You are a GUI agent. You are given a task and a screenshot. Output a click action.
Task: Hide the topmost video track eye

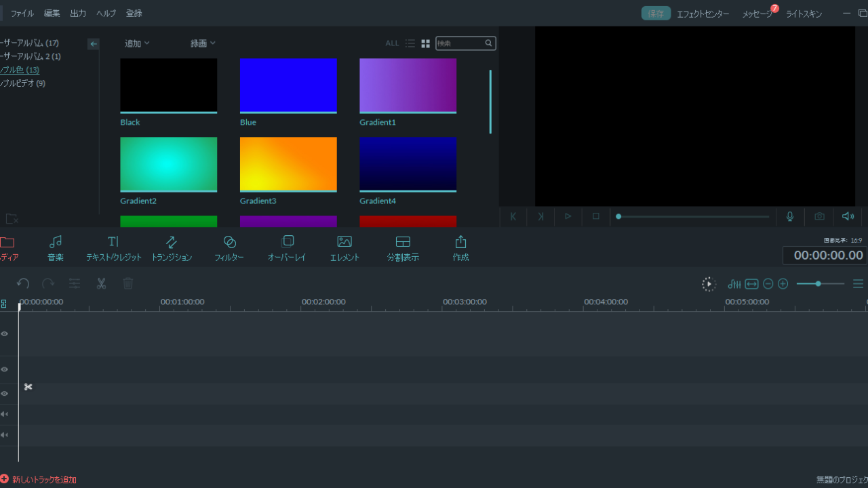(4, 333)
